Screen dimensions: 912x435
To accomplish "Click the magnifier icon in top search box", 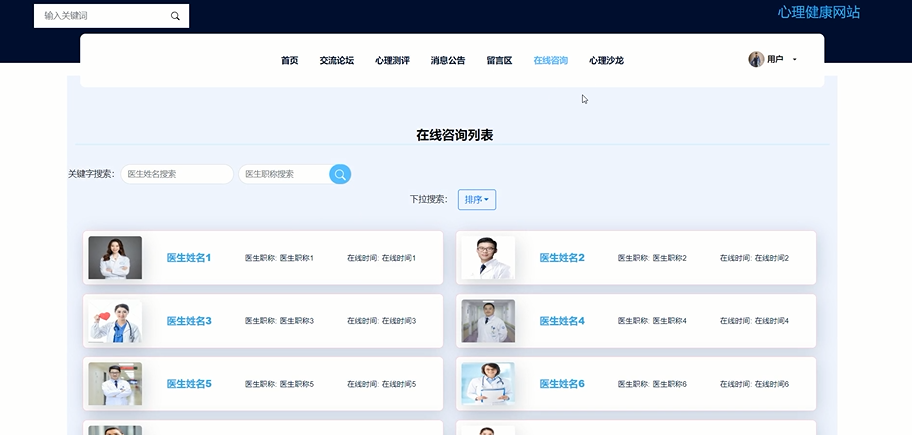I will (175, 16).
